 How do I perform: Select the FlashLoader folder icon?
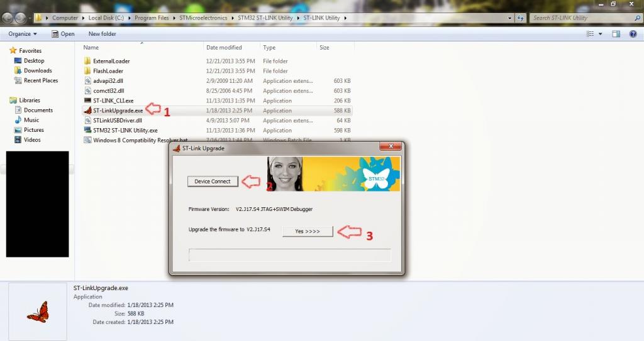pos(87,70)
